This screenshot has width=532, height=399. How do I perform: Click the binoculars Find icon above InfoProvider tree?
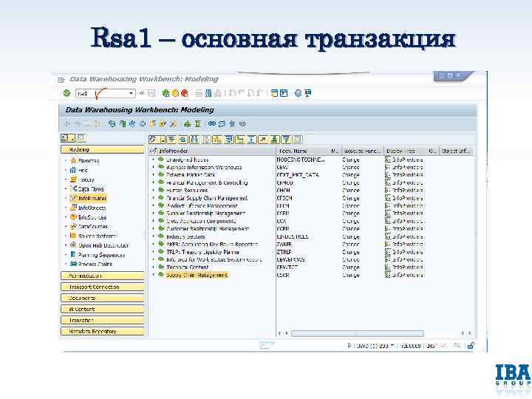(x=194, y=139)
